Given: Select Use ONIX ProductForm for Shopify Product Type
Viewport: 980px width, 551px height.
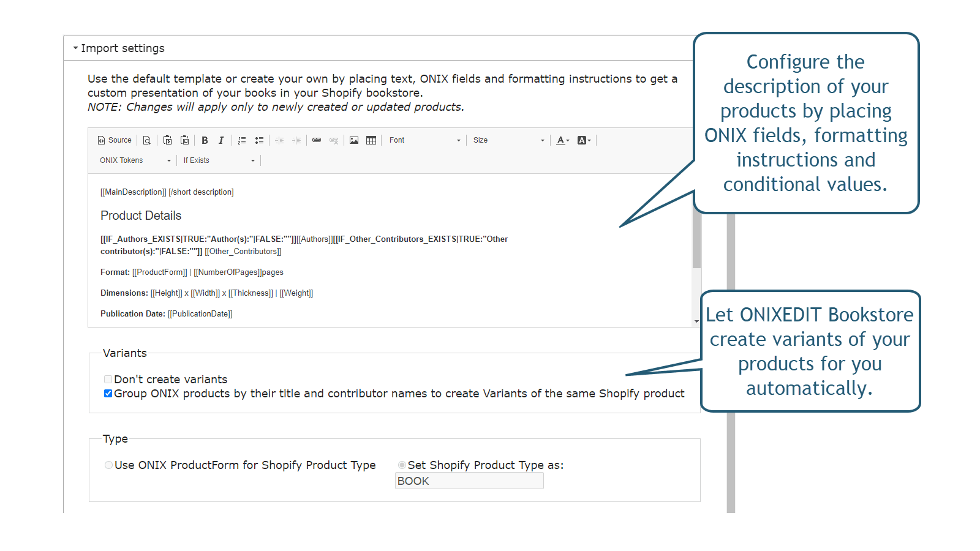Looking at the screenshot, I should [x=108, y=465].
